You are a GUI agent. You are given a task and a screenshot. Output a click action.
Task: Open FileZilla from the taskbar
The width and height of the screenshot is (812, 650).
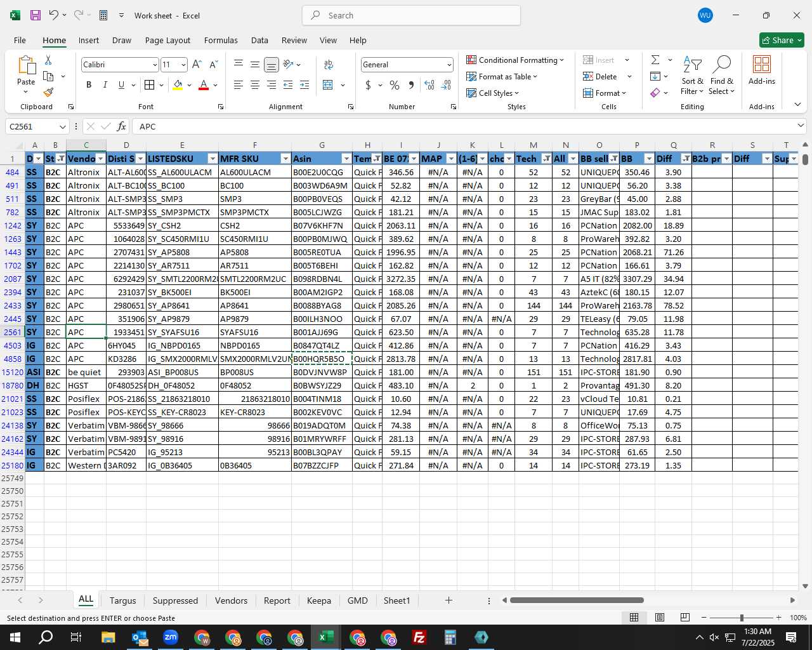click(419, 637)
